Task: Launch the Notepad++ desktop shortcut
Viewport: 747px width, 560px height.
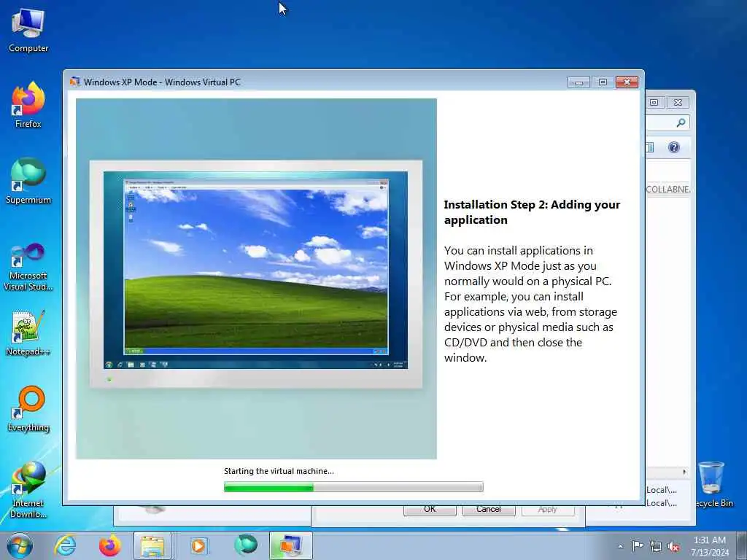Action: tap(28, 333)
